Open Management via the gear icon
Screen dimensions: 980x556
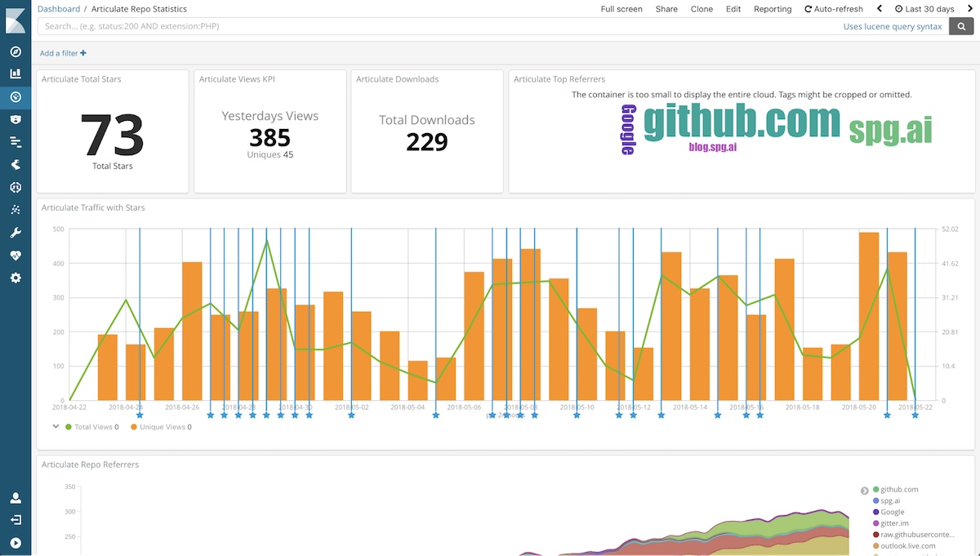tap(16, 278)
